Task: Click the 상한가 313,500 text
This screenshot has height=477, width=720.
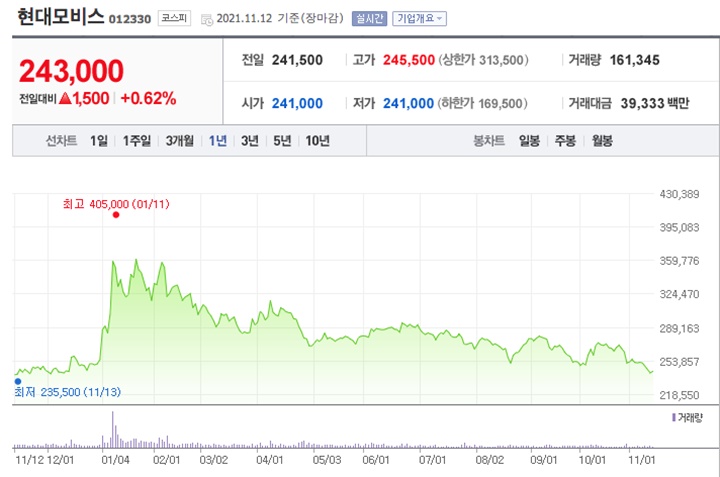Action: [483, 60]
